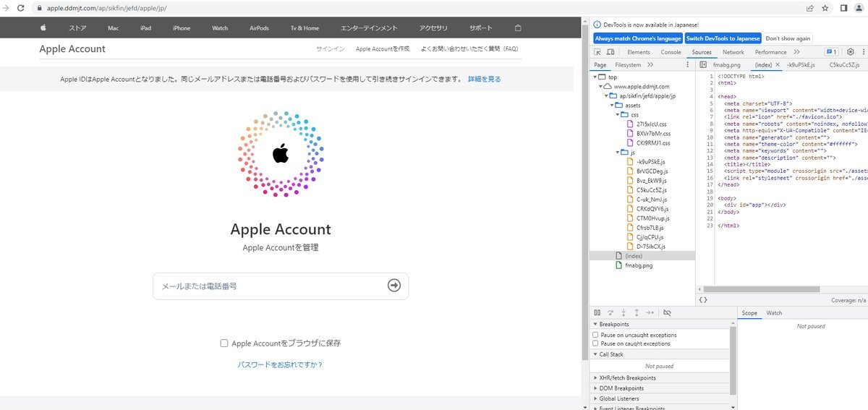
Task: Bookmark the page with the star icon
Action: 825,8
